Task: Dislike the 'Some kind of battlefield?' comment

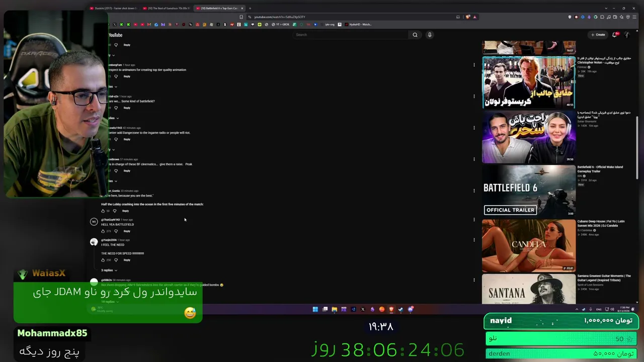Action: 116,108
